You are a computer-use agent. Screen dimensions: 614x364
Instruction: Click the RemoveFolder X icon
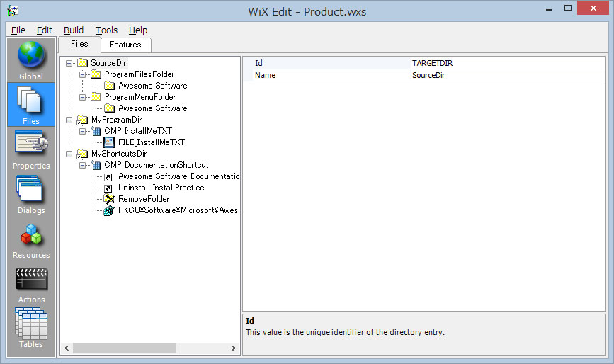(109, 199)
